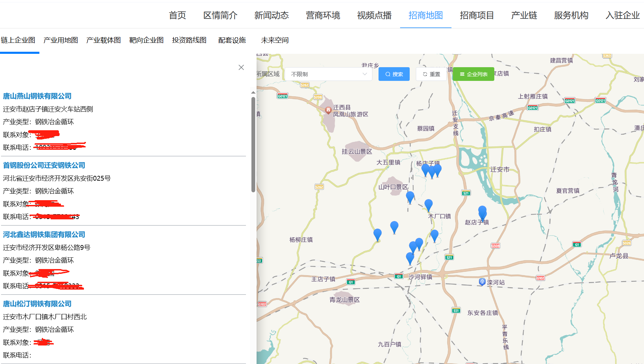Image resolution: width=644 pixels, height=364 pixels.
Task: Click blue pin above 木厂口镇 label
Action: pyautogui.click(x=429, y=205)
